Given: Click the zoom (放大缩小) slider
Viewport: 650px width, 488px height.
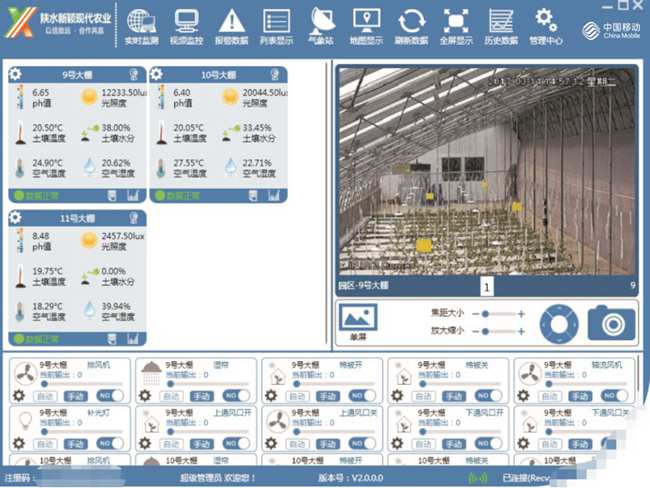Looking at the screenshot, I should click(x=498, y=331).
